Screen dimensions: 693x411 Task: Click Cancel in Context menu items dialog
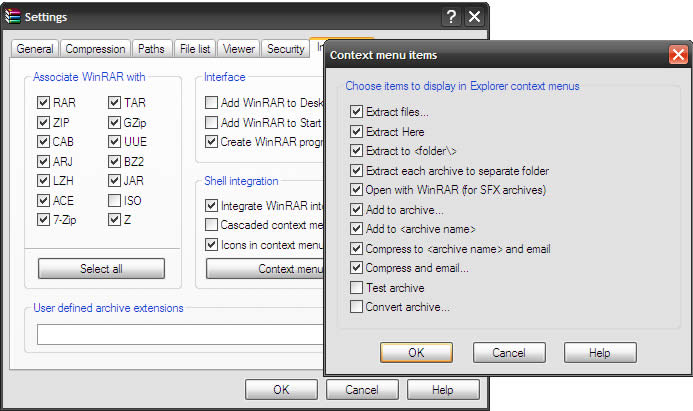click(x=509, y=353)
